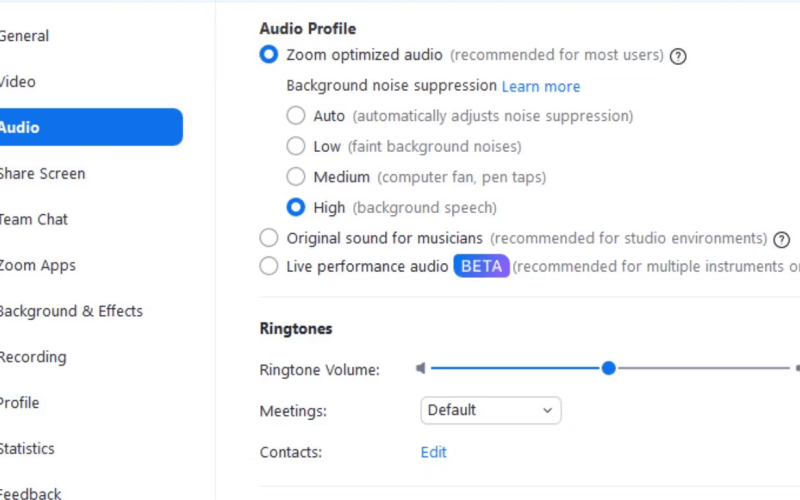Select Original sound for musicians
This screenshot has width=800, height=500.
[269, 238]
